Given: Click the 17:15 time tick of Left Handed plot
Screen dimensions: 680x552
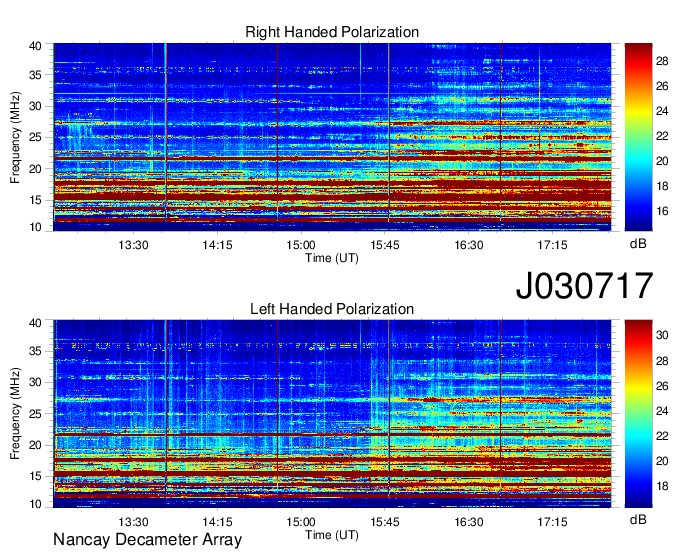Looking at the screenshot, I should [x=552, y=522].
